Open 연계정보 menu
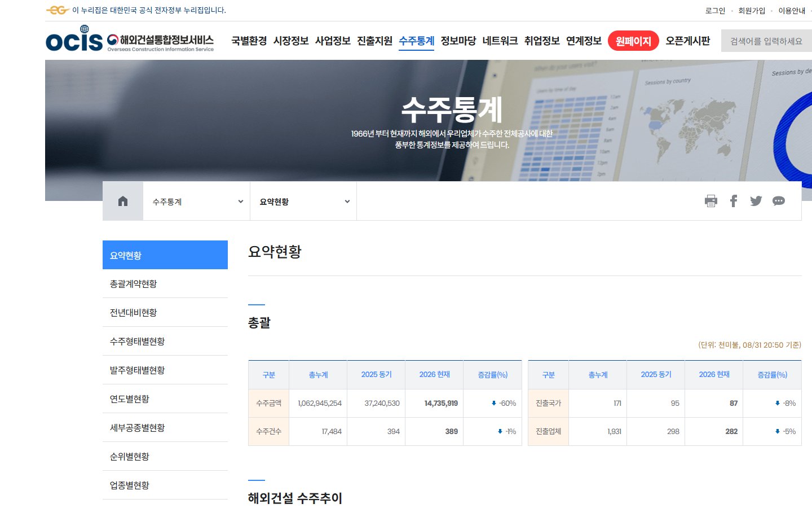Screen dimensions: 812x508 (x=584, y=41)
